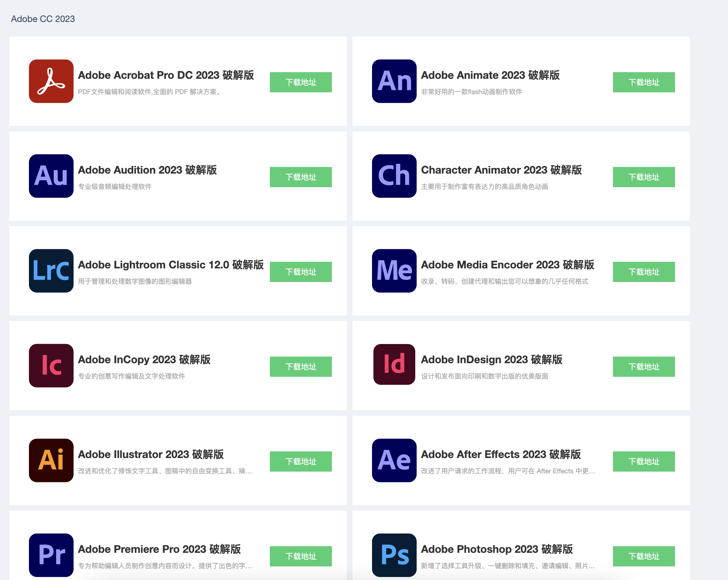
Task: Click the Adobe Acrobat Pro DC icon
Action: [x=51, y=81]
